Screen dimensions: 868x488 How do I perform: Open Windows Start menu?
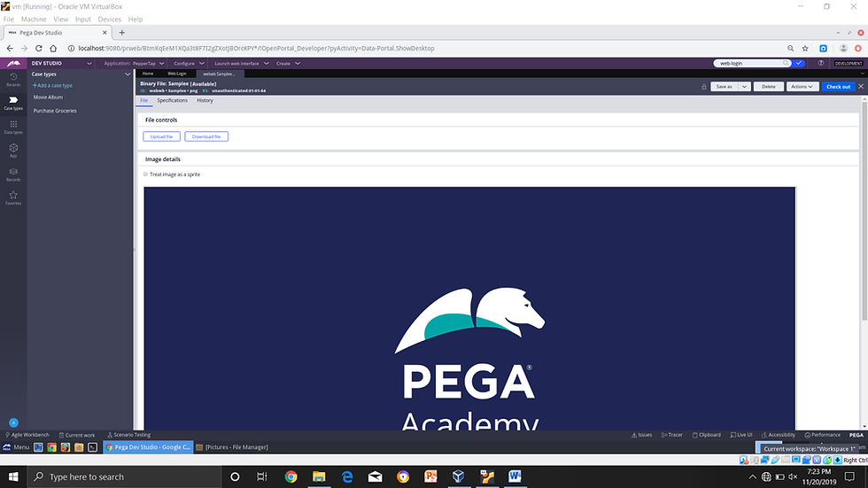[13, 476]
